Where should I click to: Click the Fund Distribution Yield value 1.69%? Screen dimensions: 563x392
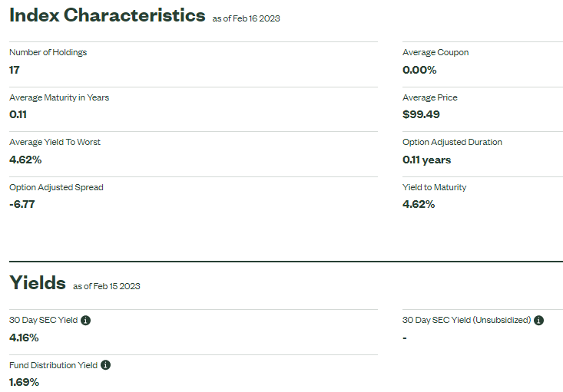[x=24, y=382]
